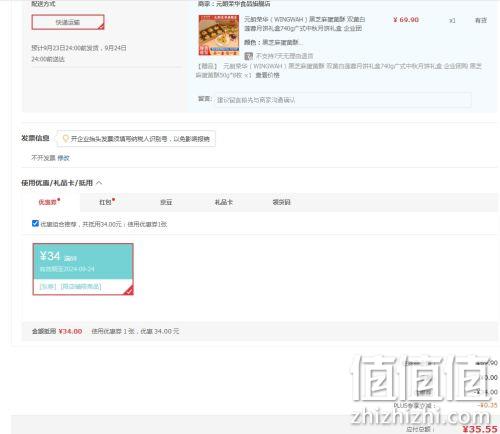Click the lightbulb tip icon beside 发票信息
The width and height of the screenshot is (500, 434).
coord(65,138)
